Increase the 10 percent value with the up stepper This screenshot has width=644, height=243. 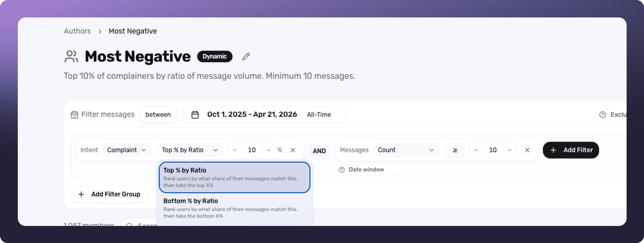click(x=269, y=150)
